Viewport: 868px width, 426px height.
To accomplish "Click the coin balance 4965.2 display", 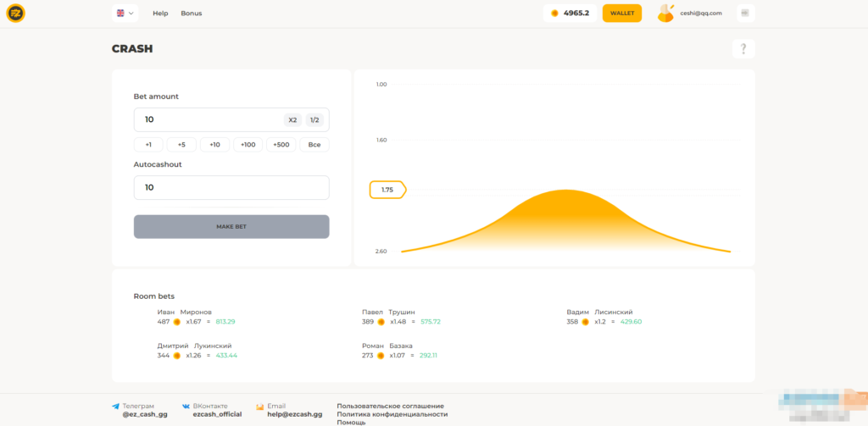I will [x=570, y=14].
